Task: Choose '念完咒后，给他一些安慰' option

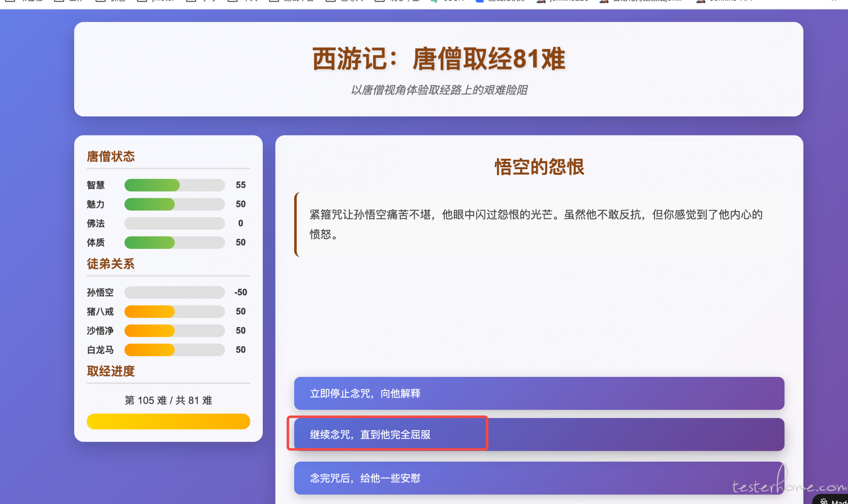Action: [x=539, y=478]
